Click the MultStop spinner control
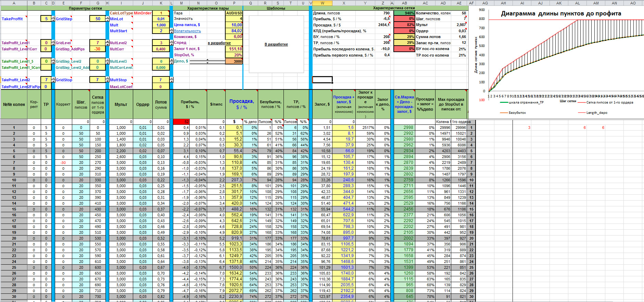The height and width of the screenshot is (302, 644). [172, 80]
